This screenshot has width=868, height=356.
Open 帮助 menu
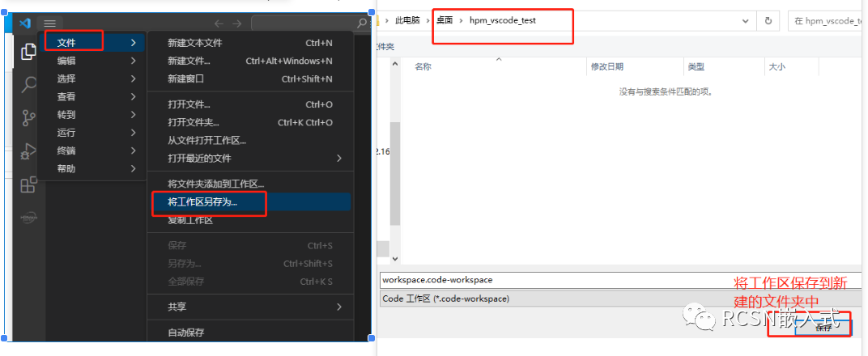pyautogui.click(x=91, y=168)
